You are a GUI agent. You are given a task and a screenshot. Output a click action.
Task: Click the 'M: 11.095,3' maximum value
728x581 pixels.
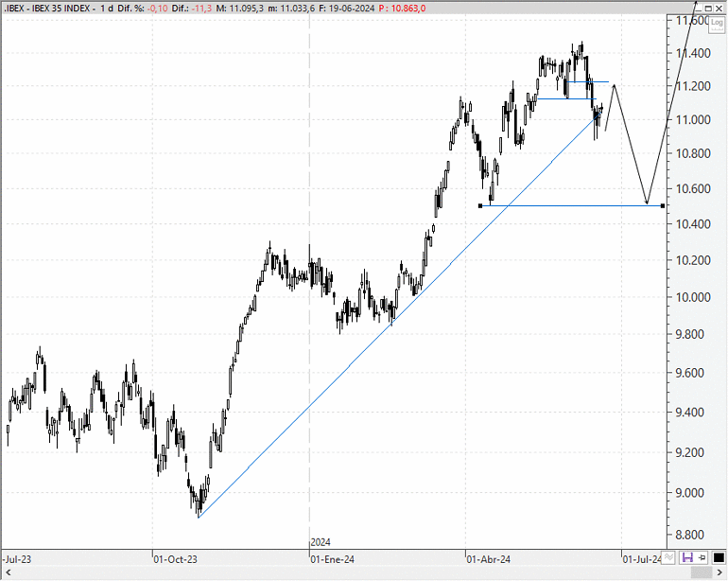(x=241, y=9)
